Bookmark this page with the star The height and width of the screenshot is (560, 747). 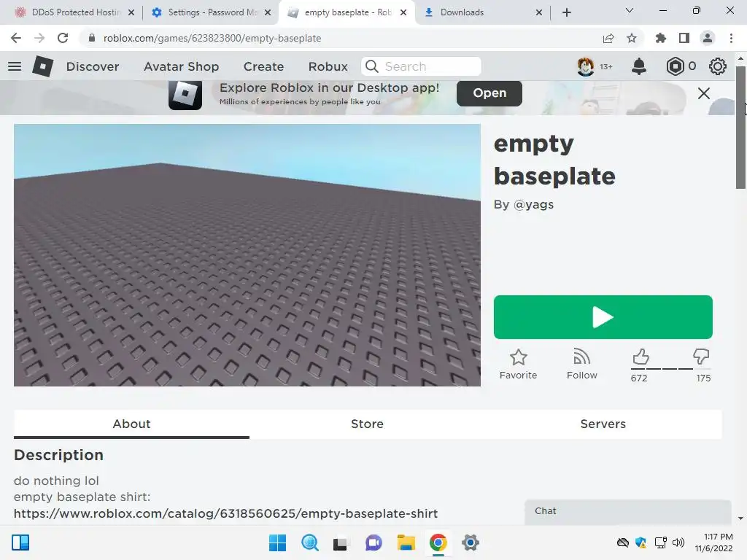coord(632,38)
